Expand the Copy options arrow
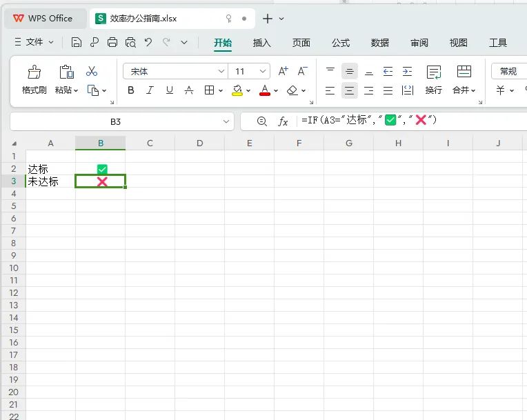 pos(104,90)
